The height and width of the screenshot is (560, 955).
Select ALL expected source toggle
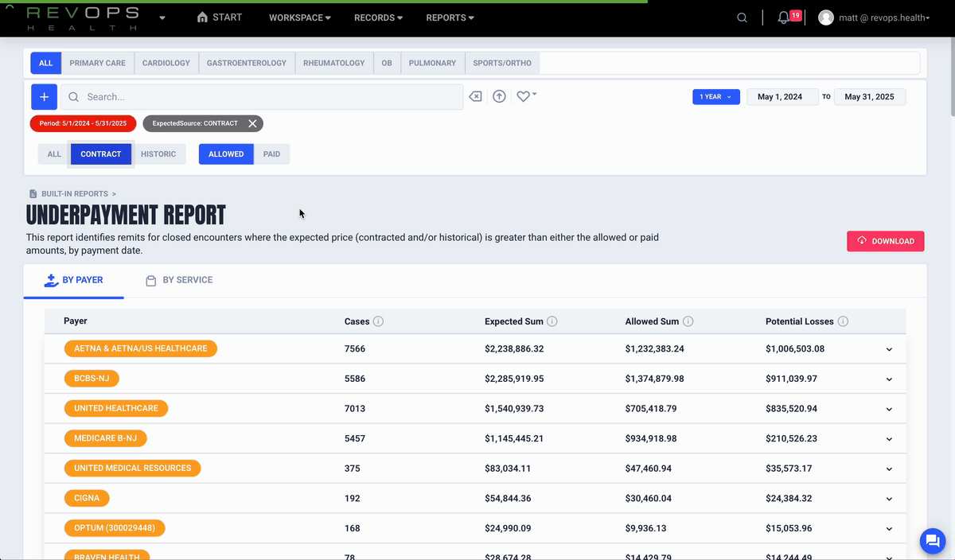(54, 154)
